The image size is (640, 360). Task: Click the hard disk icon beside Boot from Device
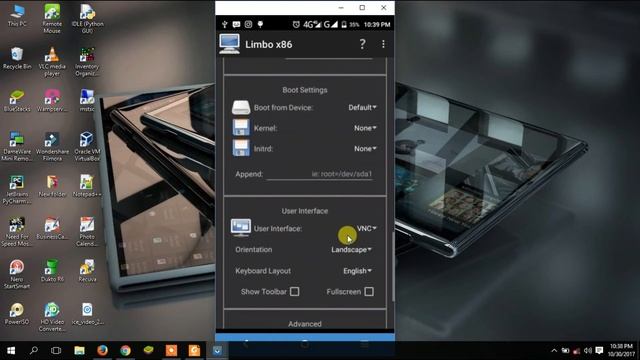241,107
